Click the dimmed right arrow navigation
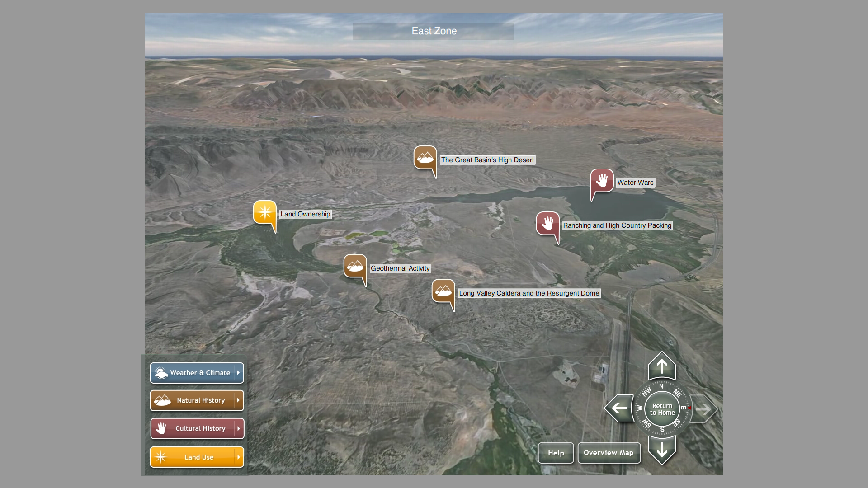The height and width of the screenshot is (488, 868). click(703, 409)
